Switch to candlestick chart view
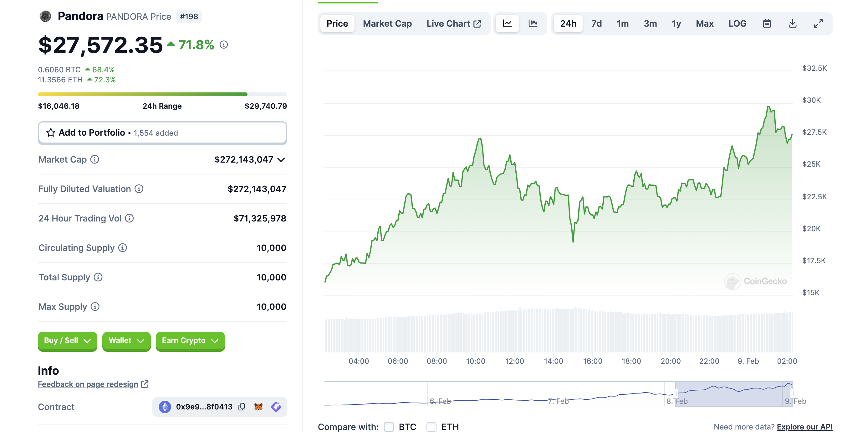Viewport: 868px width, 432px height. tap(533, 23)
